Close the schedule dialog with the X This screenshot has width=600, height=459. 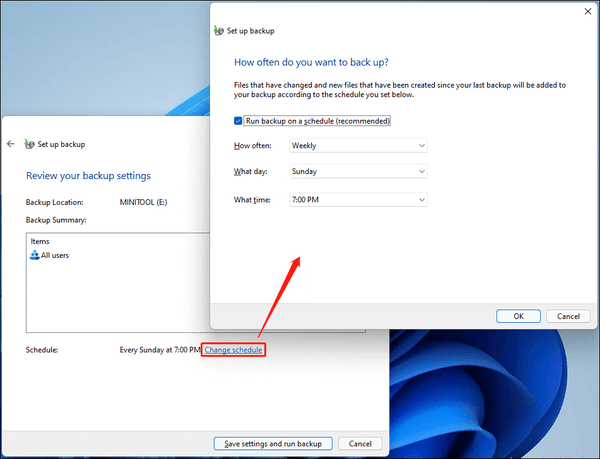point(588,11)
